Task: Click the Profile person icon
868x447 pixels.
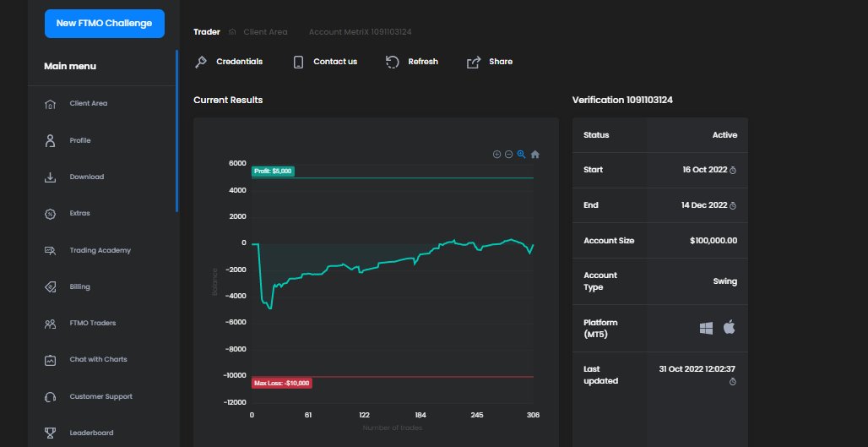Action: [x=51, y=141]
